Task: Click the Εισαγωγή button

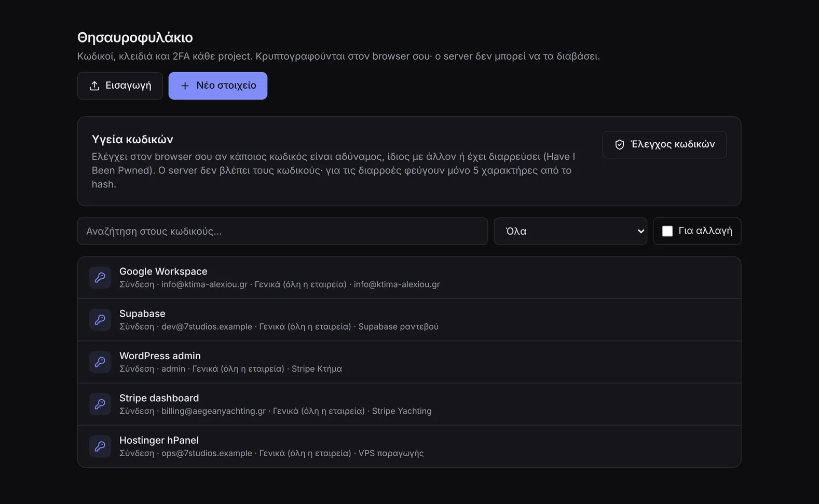Action: click(x=120, y=86)
